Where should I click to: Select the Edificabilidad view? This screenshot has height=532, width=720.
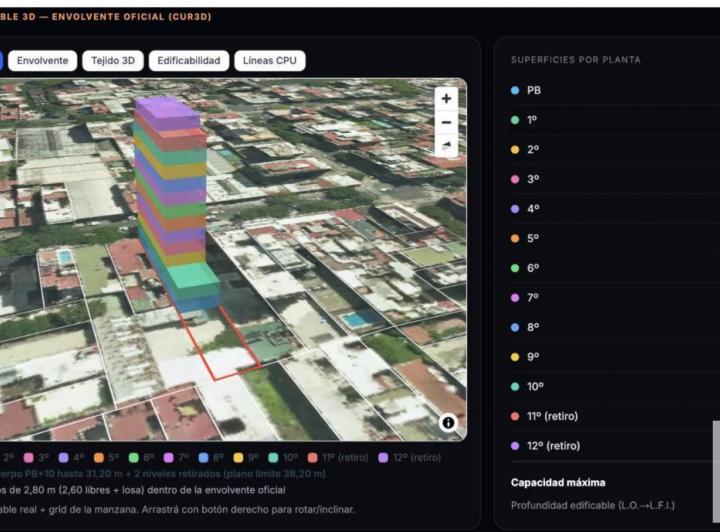coord(189,61)
